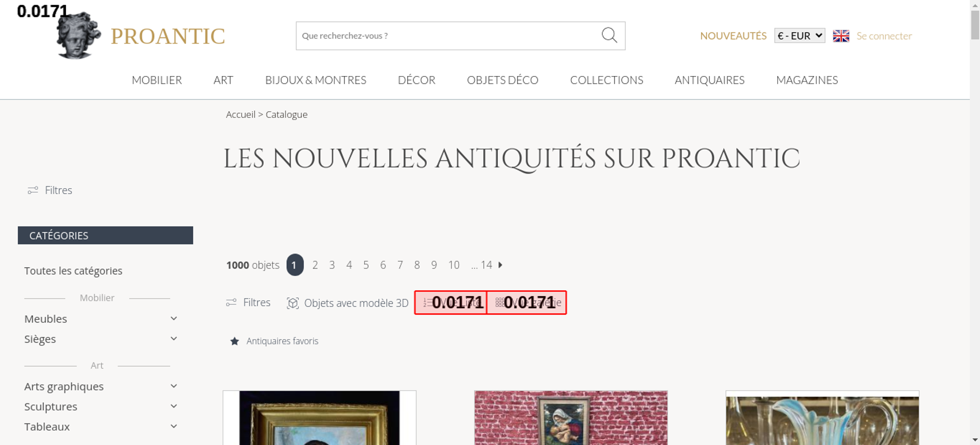Open the MOBILIER menu
Image resolution: width=980 pixels, height=445 pixels.
[157, 80]
